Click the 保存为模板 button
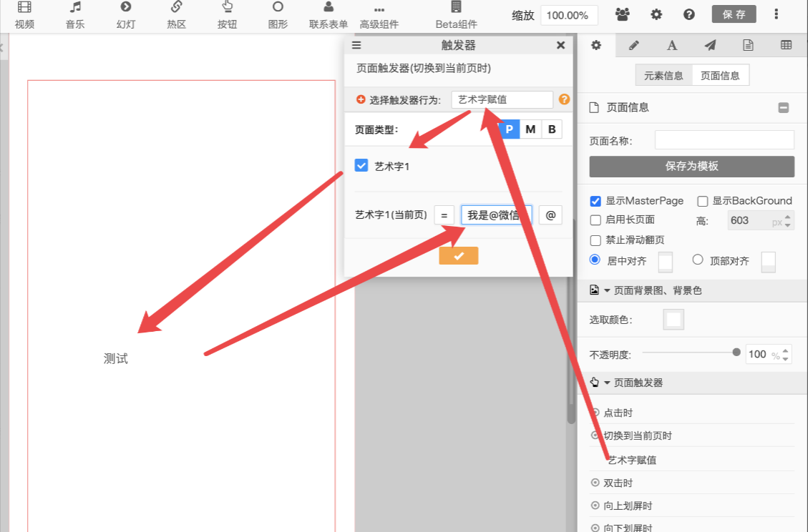 [691, 167]
